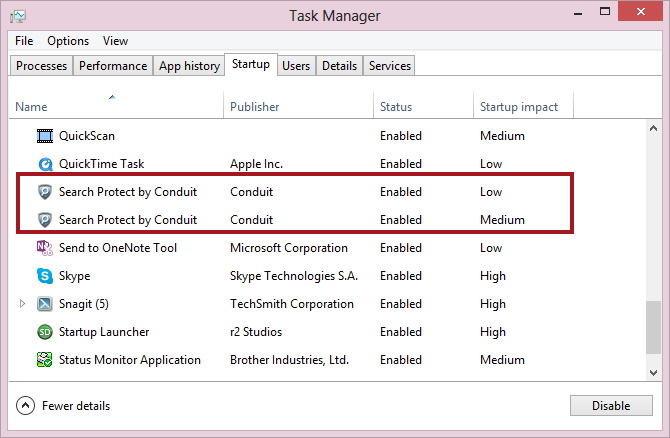This screenshot has height=438, width=670.
Task: Click the High impact value for Skype
Action: point(493,276)
